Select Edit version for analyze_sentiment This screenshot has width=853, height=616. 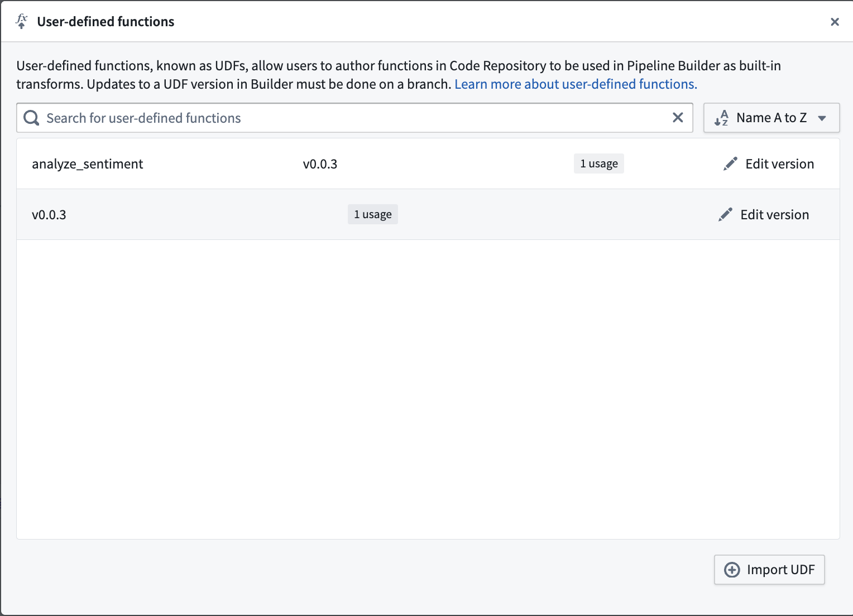[x=779, y=163]
